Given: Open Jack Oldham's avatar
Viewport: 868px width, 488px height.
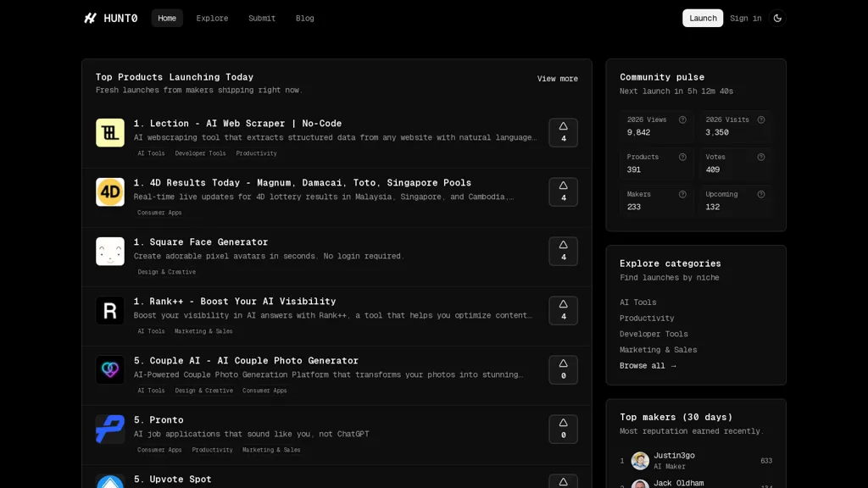Looking at the screenshot, I should coord(640,484).
